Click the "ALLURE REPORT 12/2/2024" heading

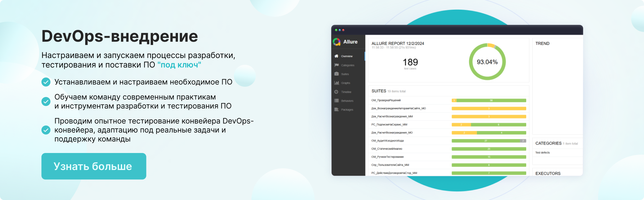pos(398,43)
